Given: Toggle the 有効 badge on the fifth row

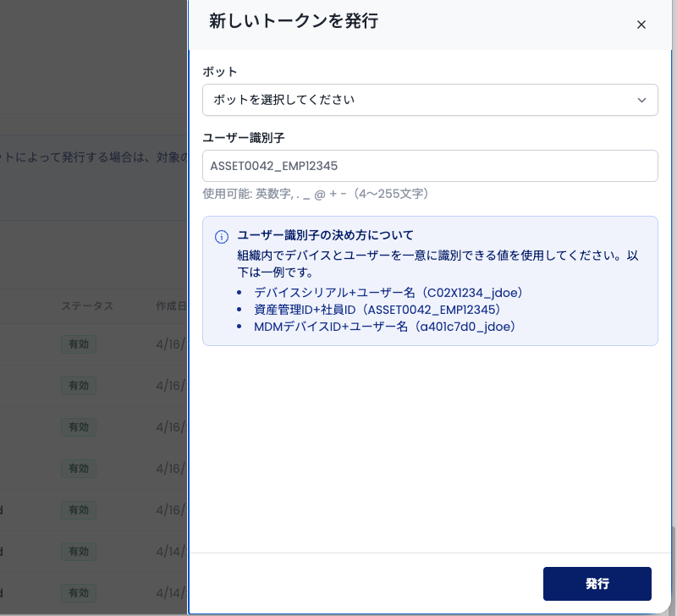Looking at the screenshot, I should coord(78,510).
